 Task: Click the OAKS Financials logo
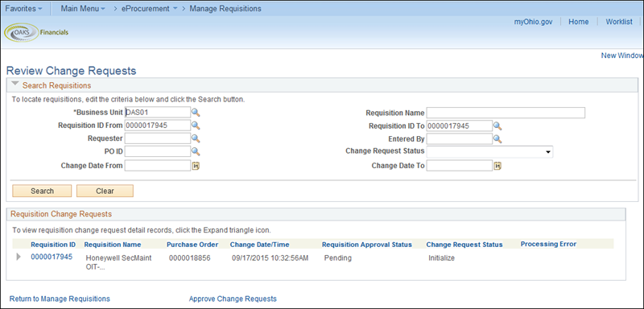[36, 32]
